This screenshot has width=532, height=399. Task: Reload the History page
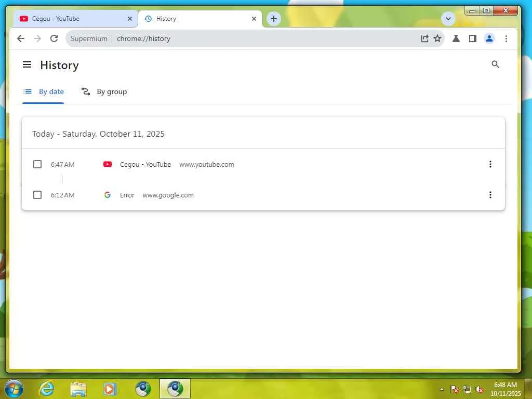coord(54,38)
